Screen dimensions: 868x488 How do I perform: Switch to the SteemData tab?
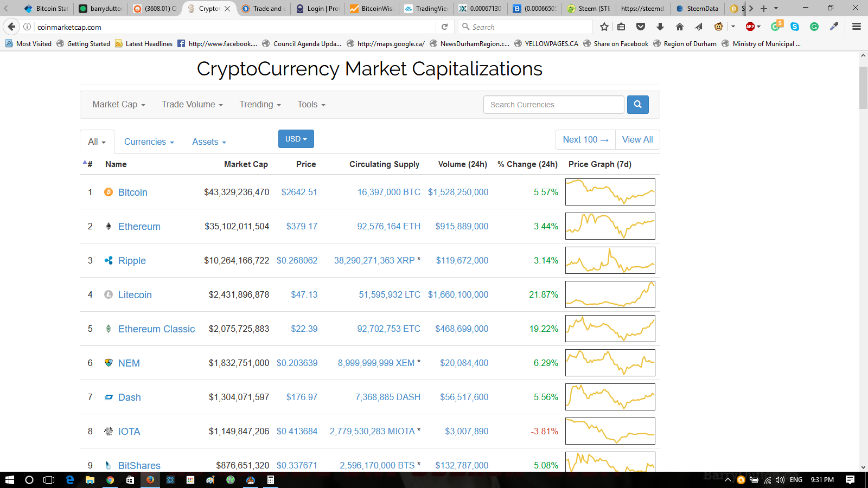coord(698,8)
